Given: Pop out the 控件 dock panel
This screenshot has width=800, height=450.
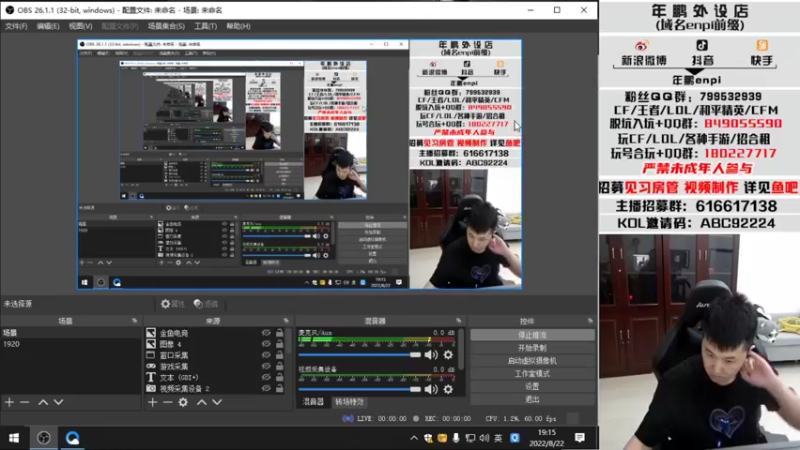Looking at the screenshot, I should point(590,321).
